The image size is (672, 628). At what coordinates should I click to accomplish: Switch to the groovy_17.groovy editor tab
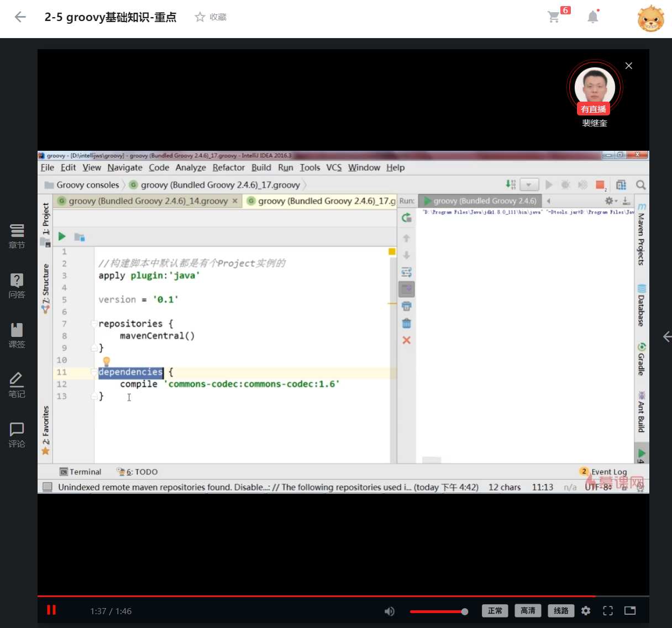click(x=322, y=201)
